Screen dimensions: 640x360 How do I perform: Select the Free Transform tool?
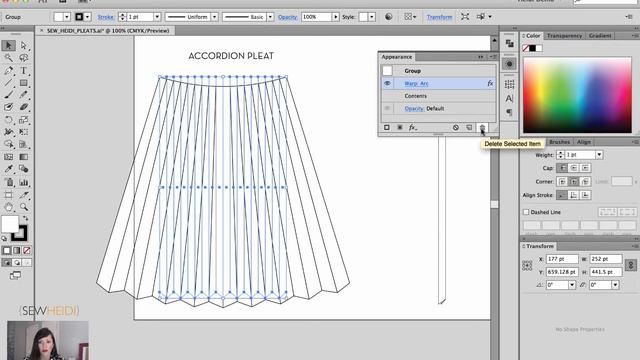click(24, 132)
